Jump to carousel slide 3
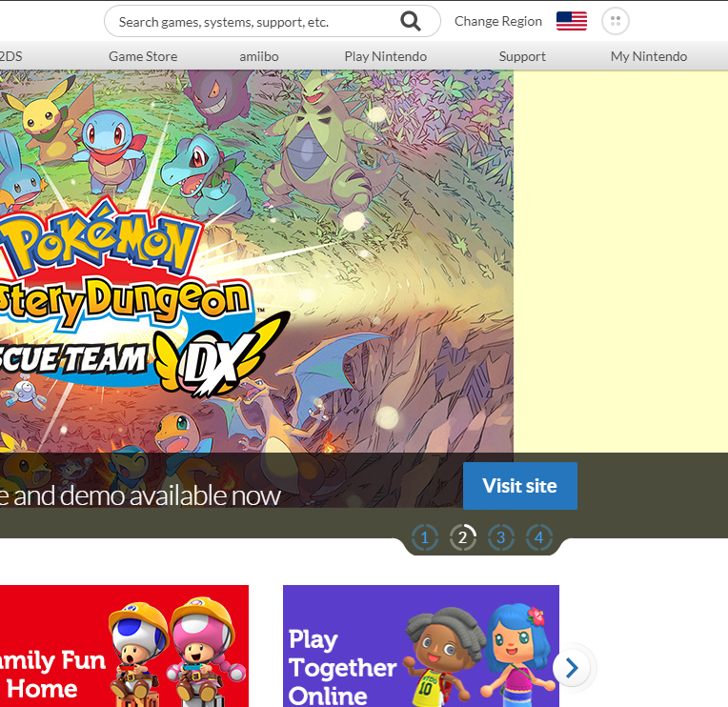The width and height of the screenshot is (728, 707). (x=500, y=537)
